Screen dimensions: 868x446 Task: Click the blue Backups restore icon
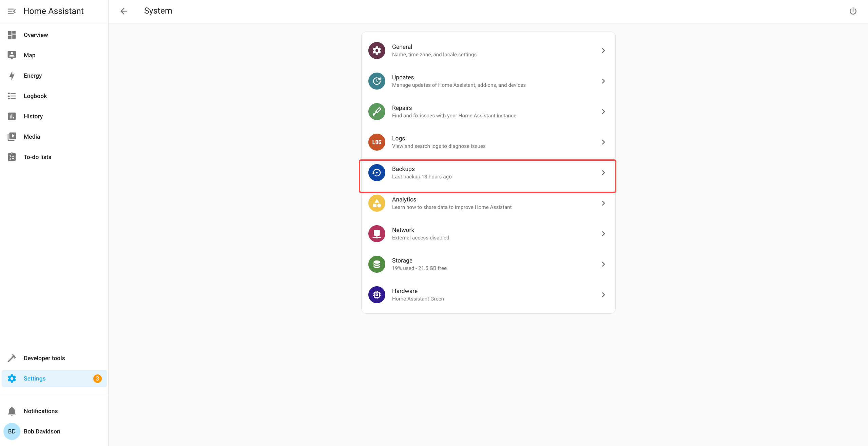[x=377, y=173]
